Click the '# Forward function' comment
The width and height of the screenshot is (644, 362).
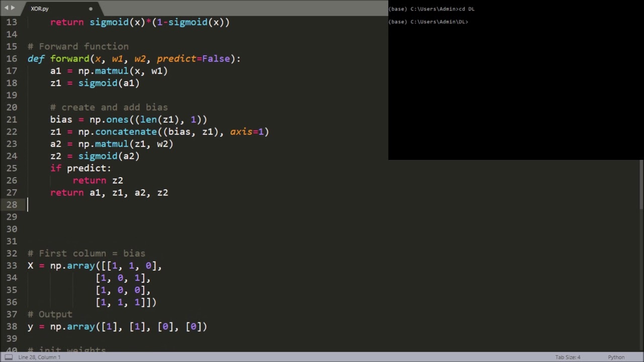pos(78,46)
